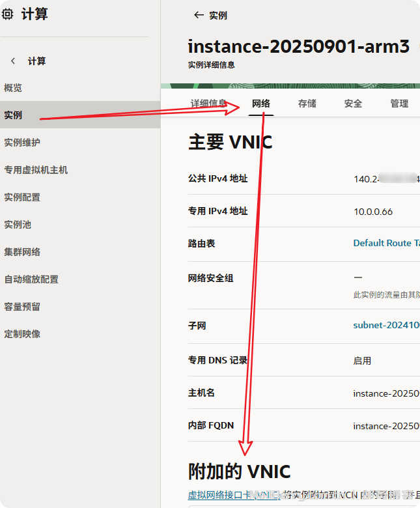Open the subnet-2024 subnet link
Screen dimensions: 420x508
coord(385,325)
